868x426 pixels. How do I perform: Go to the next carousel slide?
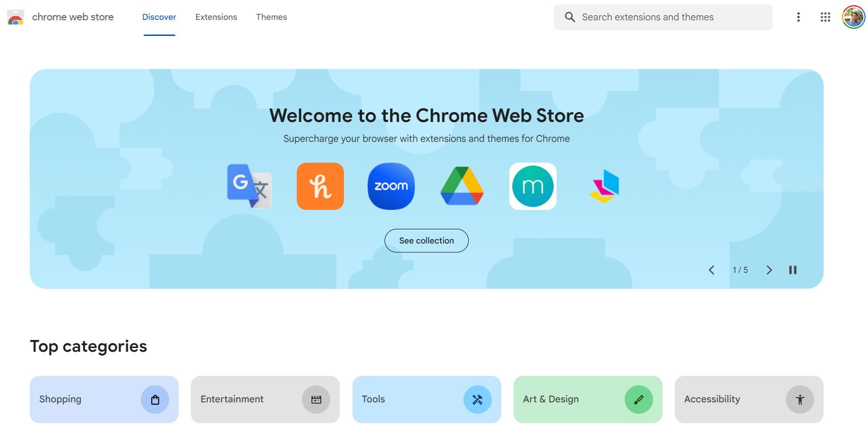(769, 270)
